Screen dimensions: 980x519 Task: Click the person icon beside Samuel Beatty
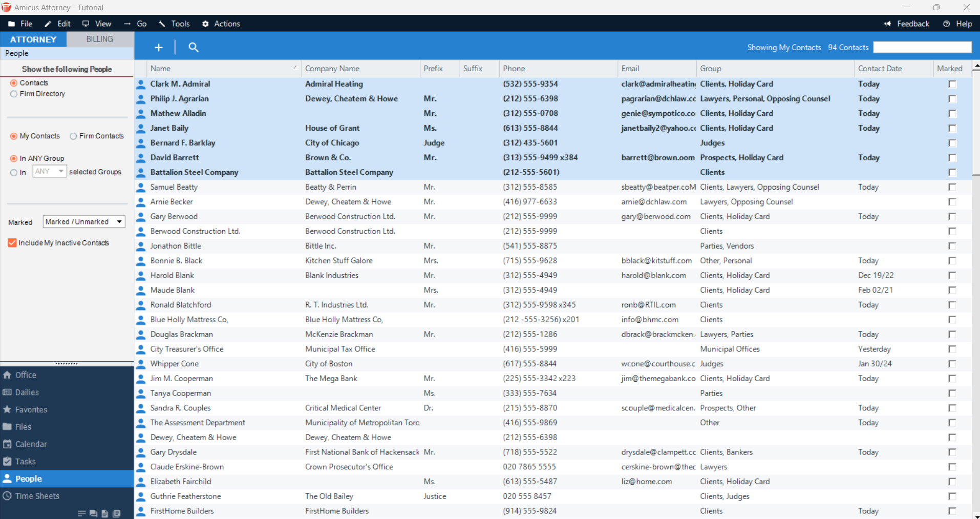click(141, 188)
